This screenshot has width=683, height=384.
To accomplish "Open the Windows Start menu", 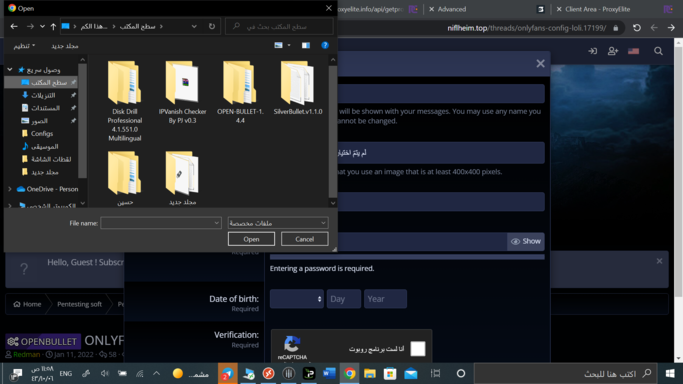I will point(670,374).
